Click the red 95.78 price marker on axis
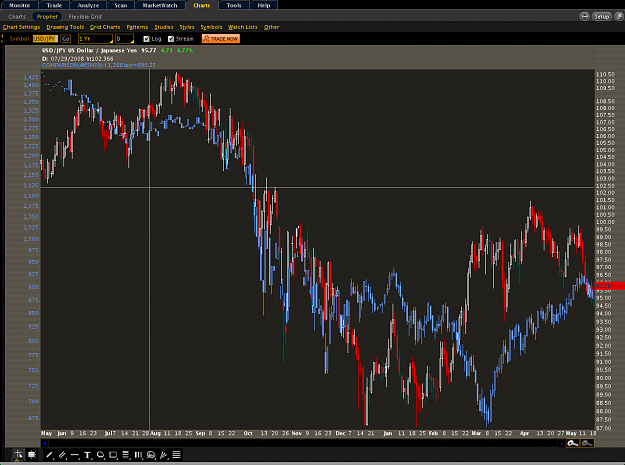Screen dimensions: 625x465 pos(609,286)
